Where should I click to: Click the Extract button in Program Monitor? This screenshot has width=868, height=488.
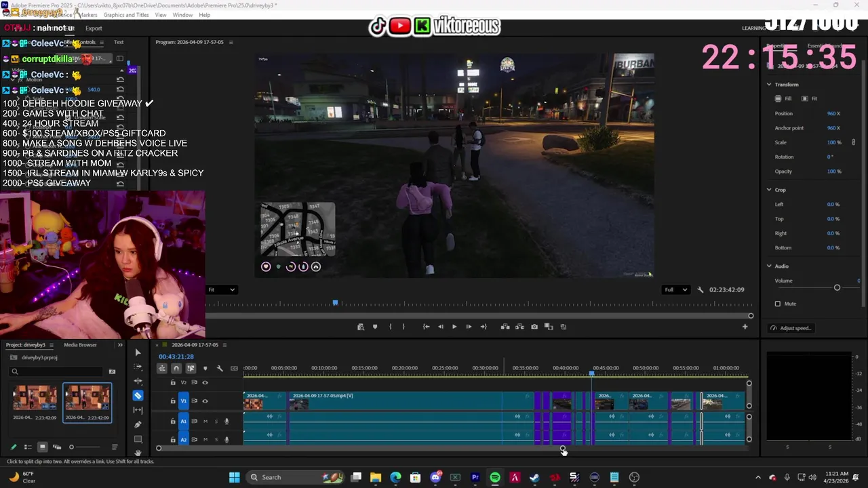coord(519,327)
